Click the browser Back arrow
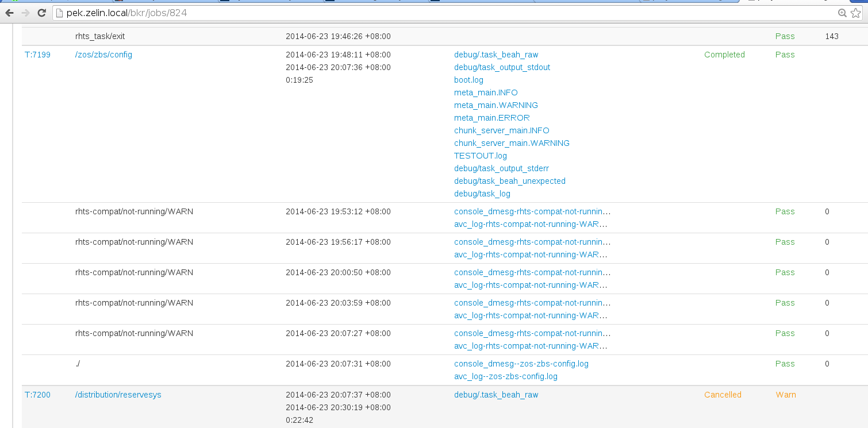This screenshot has height=428, width=868. [x=10, y=13]
